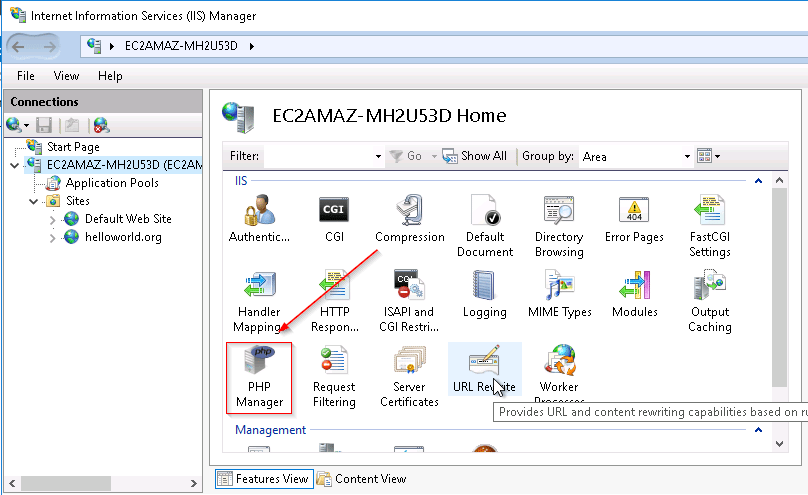Open Output Caching feature

tap(710, 301)
